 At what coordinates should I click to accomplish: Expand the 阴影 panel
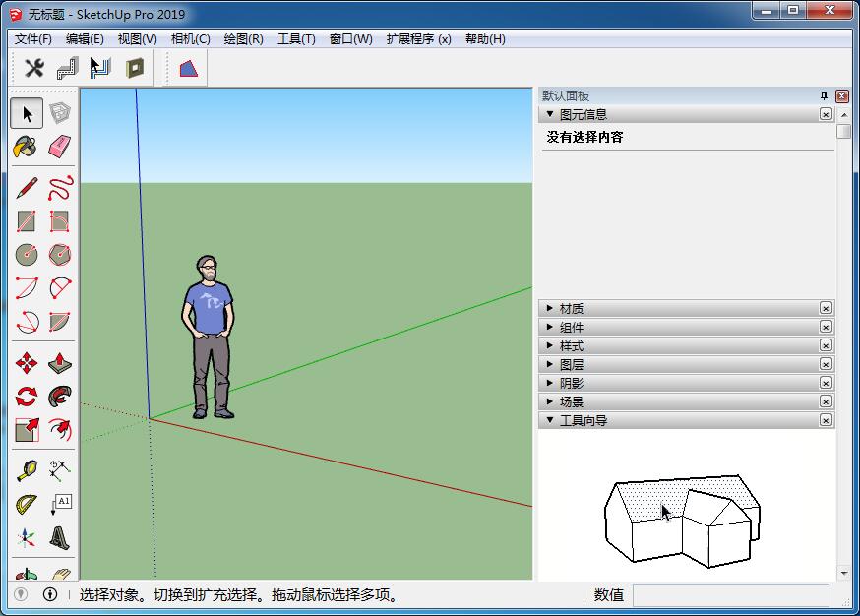click(550, 383)
